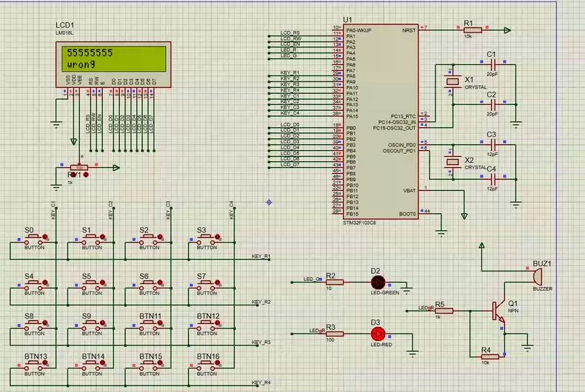Image resolution: width=585 pixels, height=392 pixels.
Task: Toggle the red latch dot on button S1
Action: click(x=103, y=237)
